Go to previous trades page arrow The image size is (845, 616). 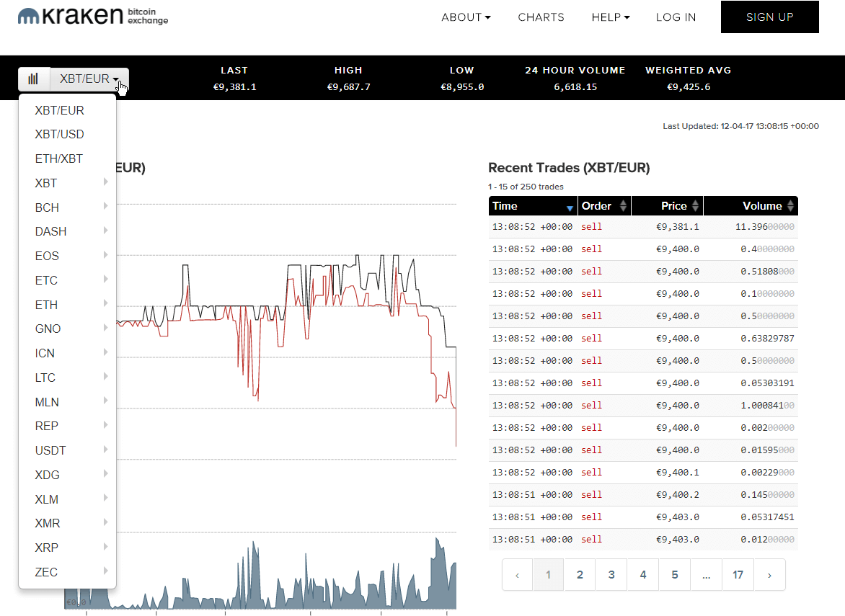coord(518,575)
